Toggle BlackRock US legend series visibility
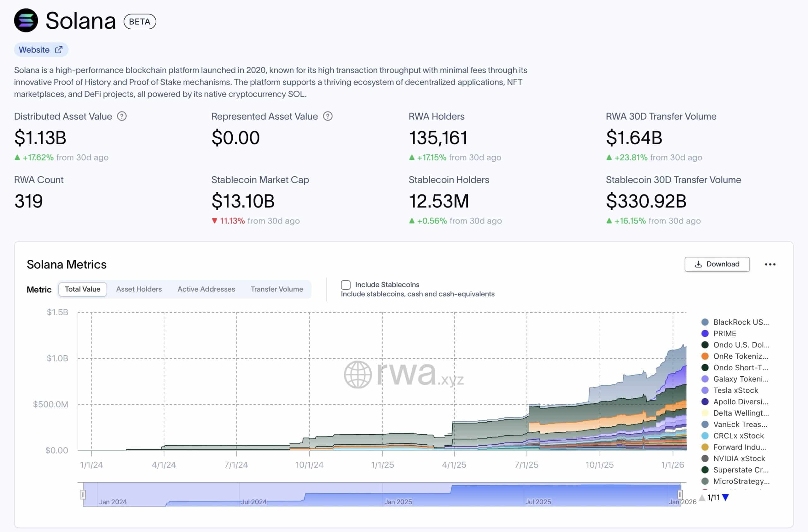 (740, 322)
